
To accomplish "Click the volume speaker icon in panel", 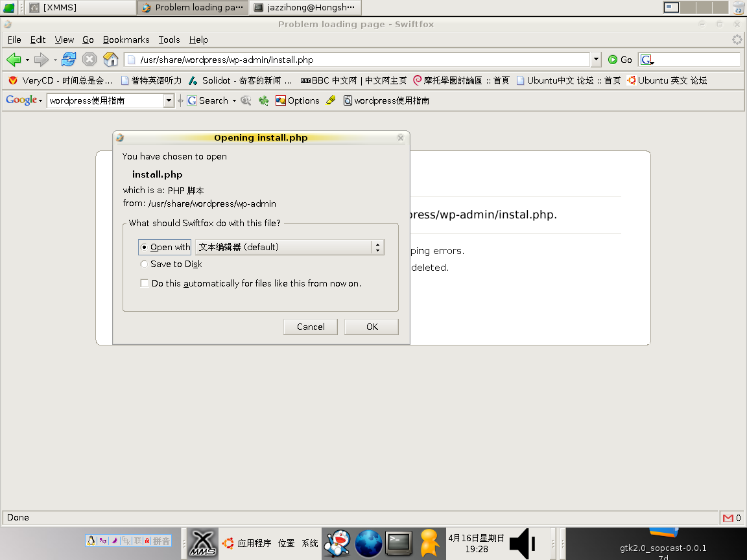I will (523, 543).
